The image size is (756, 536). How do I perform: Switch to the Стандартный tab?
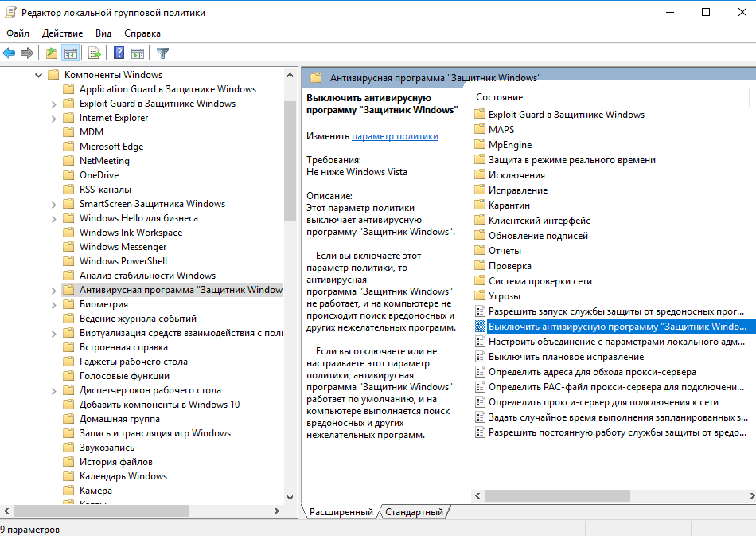[x=414, y=512]
